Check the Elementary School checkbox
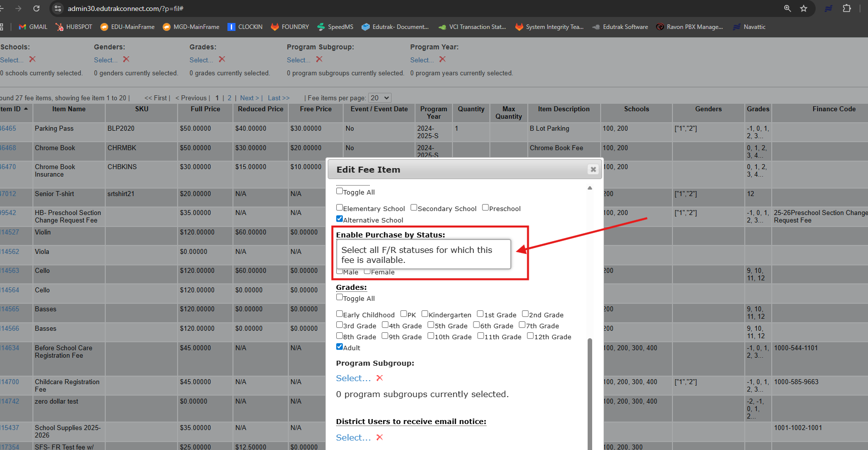868x450 pixels. point(340,208)
